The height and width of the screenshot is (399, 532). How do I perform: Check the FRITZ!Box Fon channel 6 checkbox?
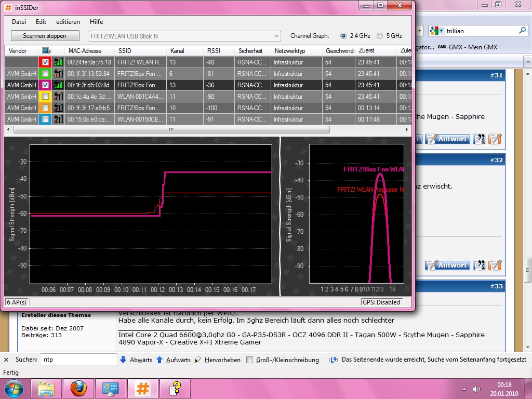(46, 74)
